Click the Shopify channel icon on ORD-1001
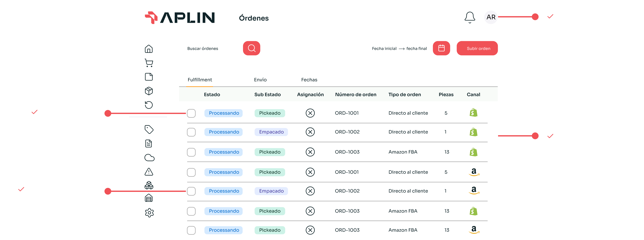 click(473, 113)
